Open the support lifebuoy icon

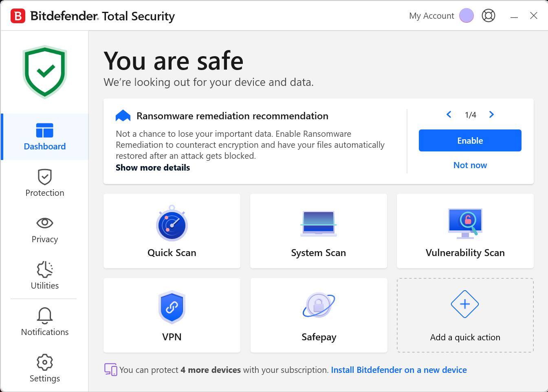tap(488, 15)
